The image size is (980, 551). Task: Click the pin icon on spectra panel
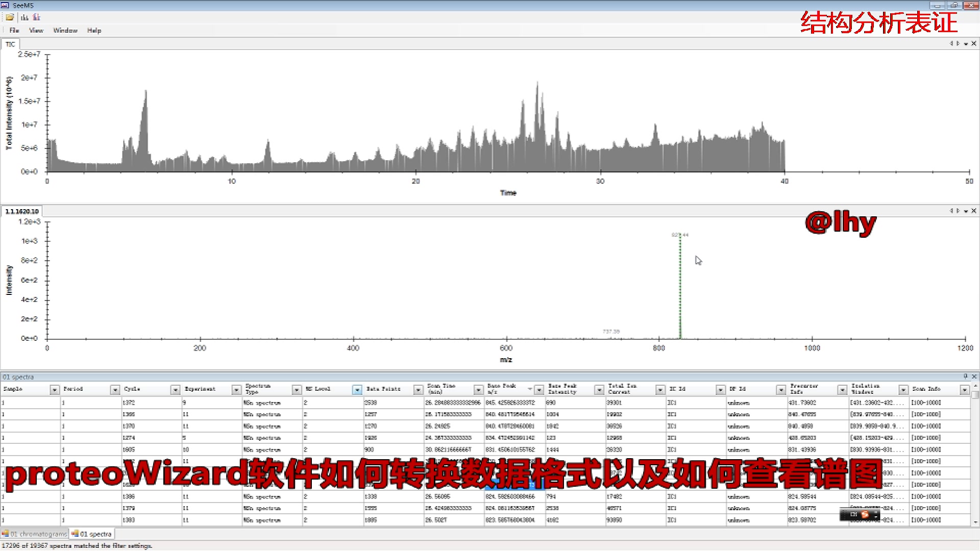click(965, 377)
